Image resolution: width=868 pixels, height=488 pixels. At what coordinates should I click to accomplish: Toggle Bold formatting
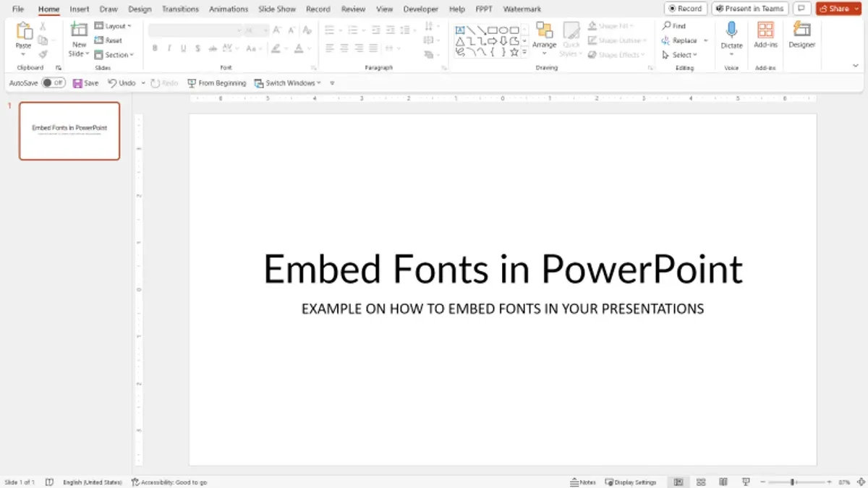pyautogui.click(x=155, y=48)
